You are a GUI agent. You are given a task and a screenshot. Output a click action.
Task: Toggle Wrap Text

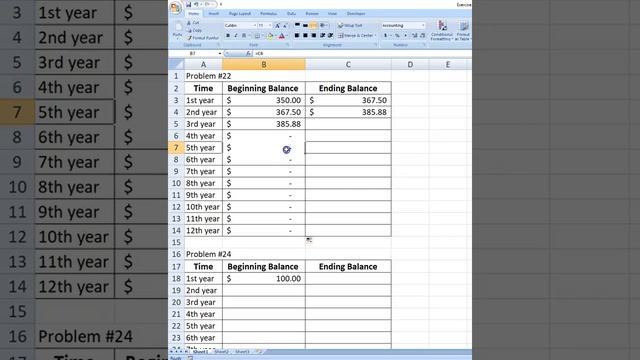click(x=350, y=25)
